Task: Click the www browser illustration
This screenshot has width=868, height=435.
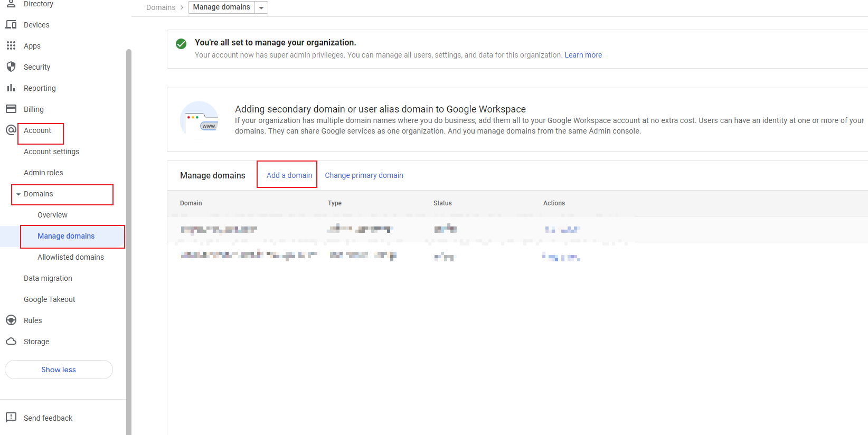Action: pyautogui.click(x=200, y=120)
